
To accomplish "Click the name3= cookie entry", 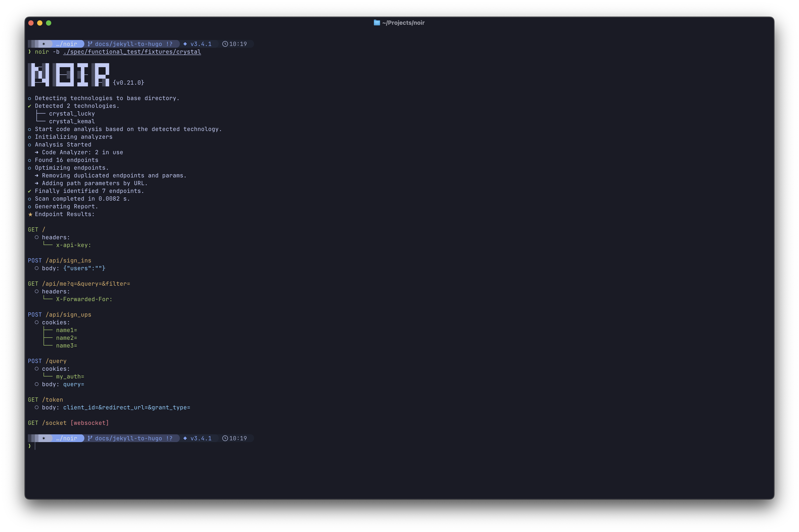I will click(67, 346).
